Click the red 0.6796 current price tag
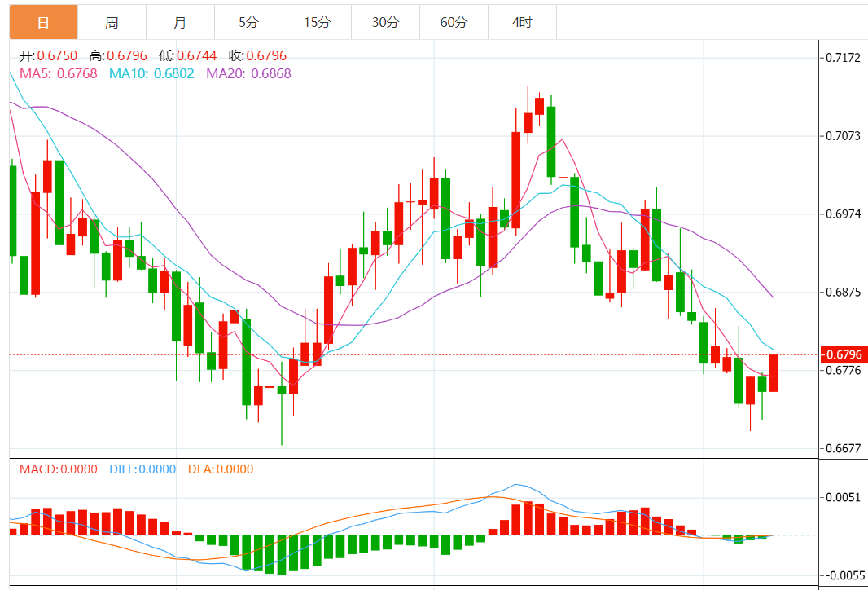Screen dimensions: 868x590 click(843, 354)
